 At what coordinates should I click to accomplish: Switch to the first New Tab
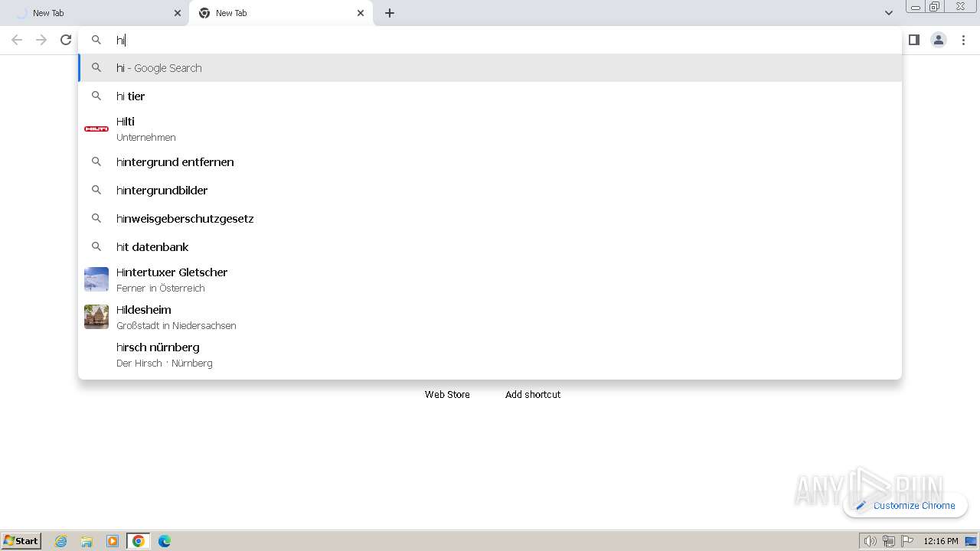(x=96, y=13)
